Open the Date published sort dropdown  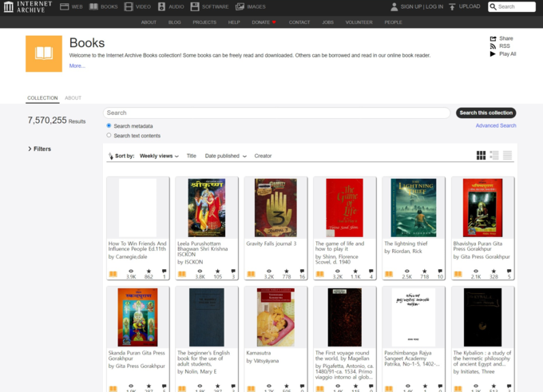(x=225, y=156)
